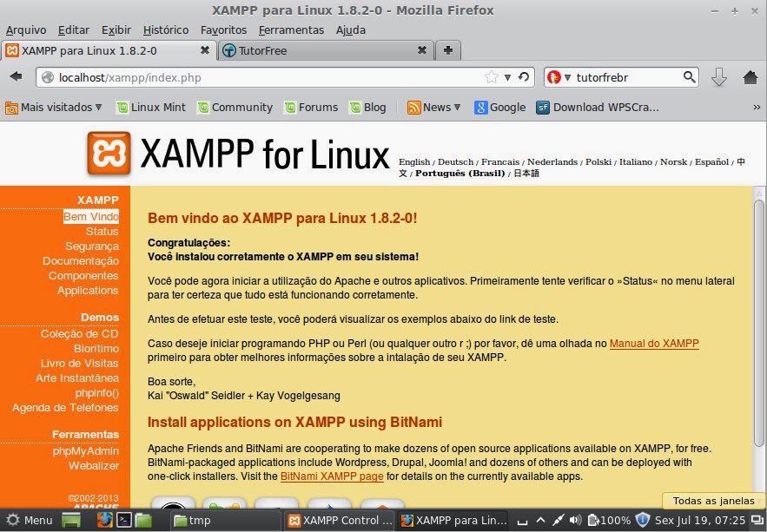Viewport: 767px width, 532px height.
Task: Click the battery 100% tray indicator
Action: 609,520
